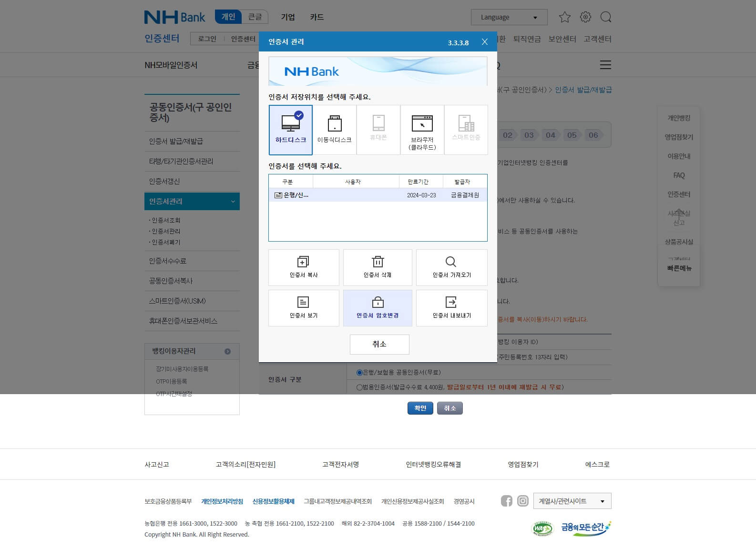This screenshot has height=559, width=756.
Task: Select the 하드디스크 storage location
Action: point(291,130)
